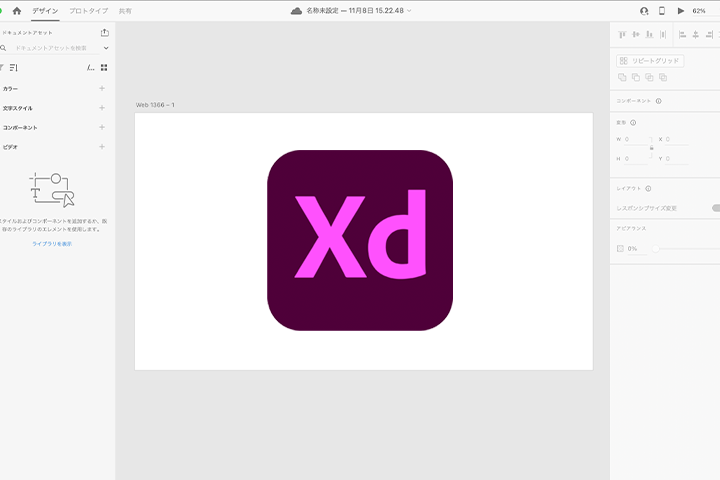Click the Y position input field

tap(677, 159)
